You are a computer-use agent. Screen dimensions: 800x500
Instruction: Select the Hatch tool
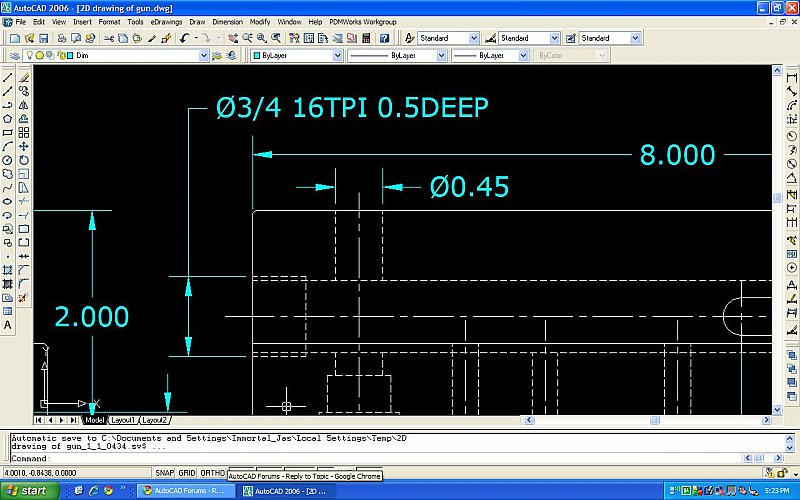point(8,270)
